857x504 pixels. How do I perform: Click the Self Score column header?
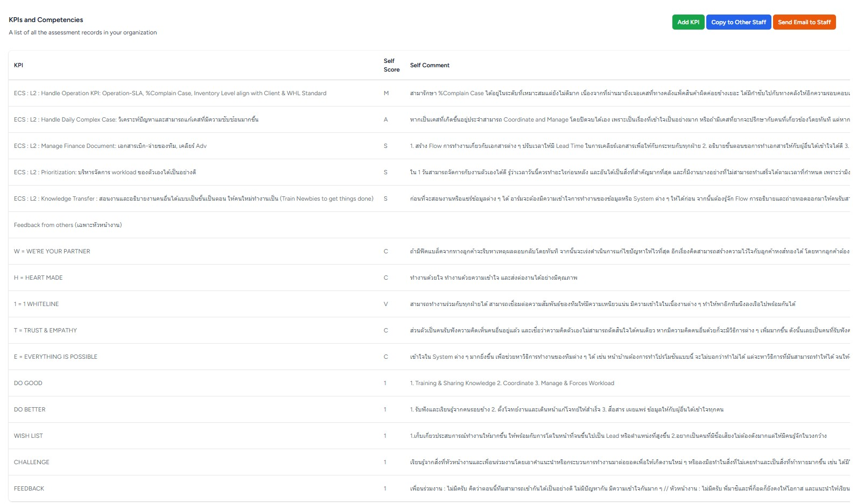click(x=391, y=65)
